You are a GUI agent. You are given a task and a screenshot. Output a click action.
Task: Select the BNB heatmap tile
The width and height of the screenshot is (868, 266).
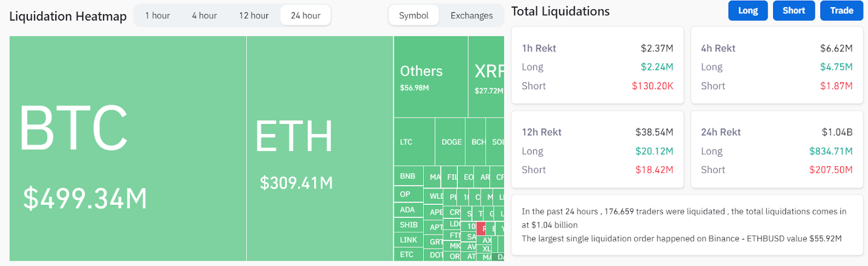tap(409, 176)
